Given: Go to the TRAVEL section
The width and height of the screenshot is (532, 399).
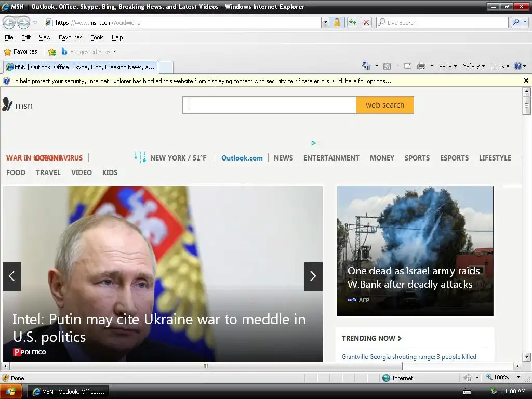Looking at the screenshot, I should point(48,172).
